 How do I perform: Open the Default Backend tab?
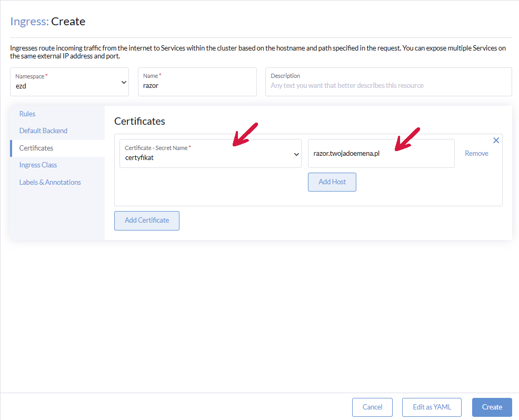(x=43, y=131)
